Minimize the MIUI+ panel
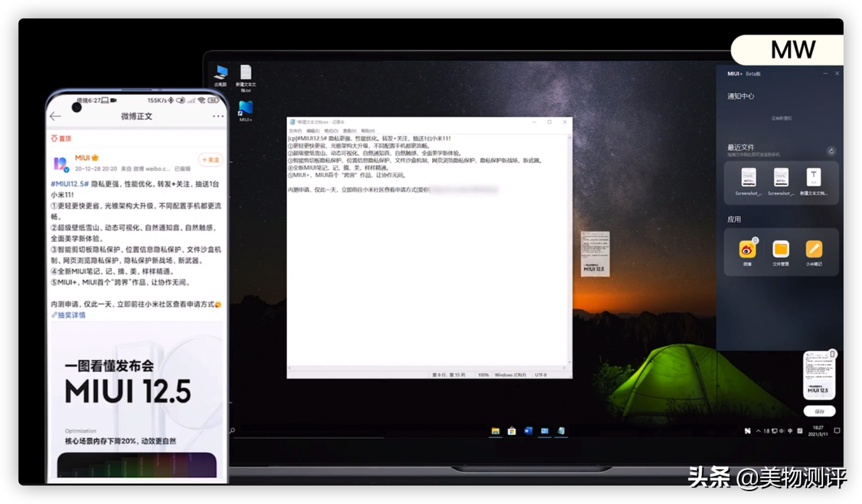The height and width of the screenshot is (504, 862). [x=825, y=74]
